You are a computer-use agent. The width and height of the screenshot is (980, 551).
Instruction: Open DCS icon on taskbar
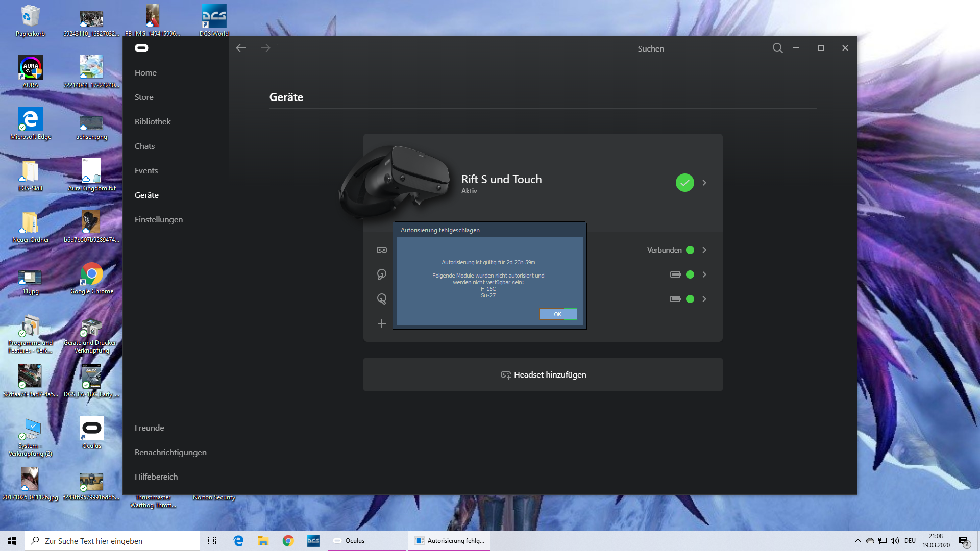pos(313,541)
